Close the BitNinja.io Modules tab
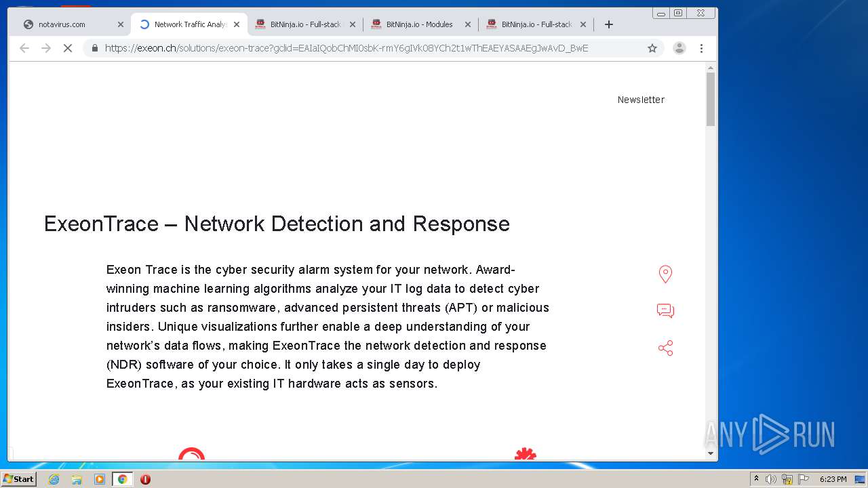The width and height of the screenshot is (868, 488). (467, 24)
